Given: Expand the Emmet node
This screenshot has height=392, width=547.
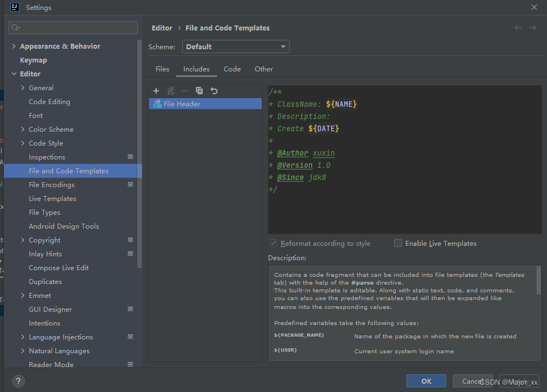Looking at the screenshot, I should [23, 296].
